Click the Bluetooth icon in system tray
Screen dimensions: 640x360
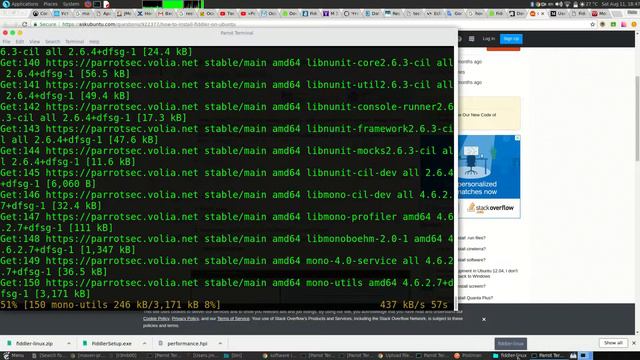click(532, 4)
